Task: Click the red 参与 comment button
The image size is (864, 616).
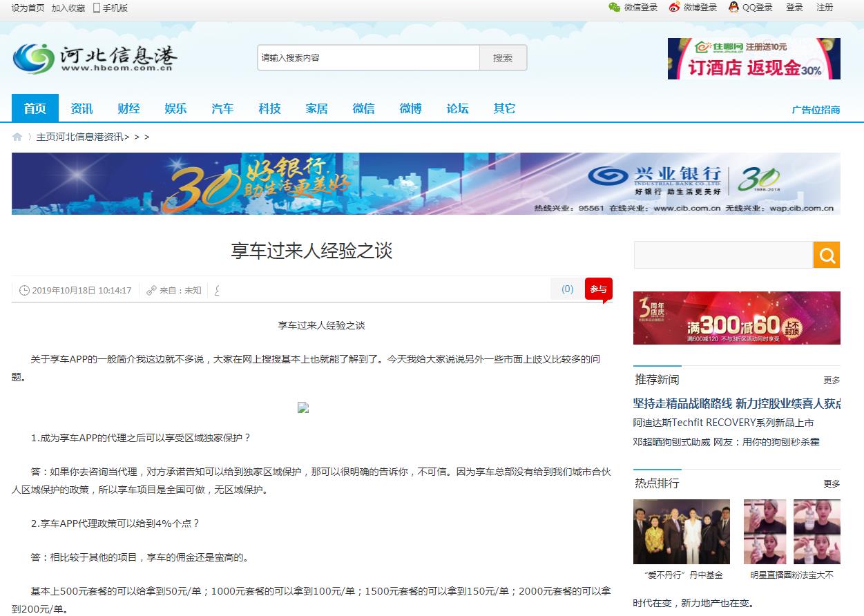Action: point(598,289)
